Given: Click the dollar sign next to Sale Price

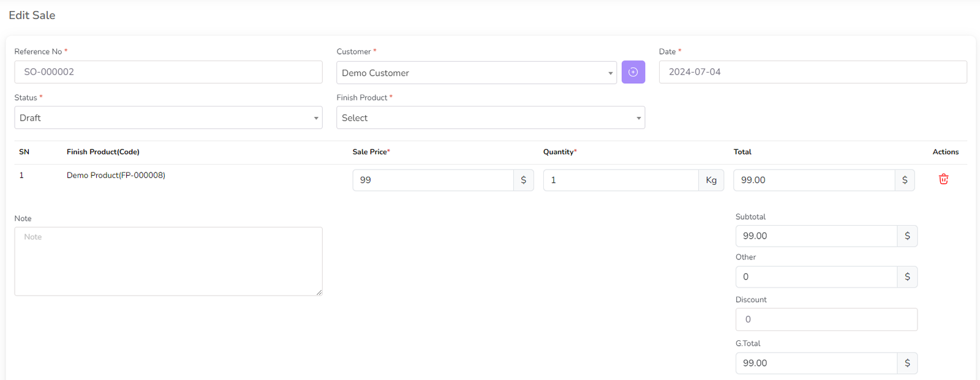Looking at the screenshot, I should click(x=523, y=180).
